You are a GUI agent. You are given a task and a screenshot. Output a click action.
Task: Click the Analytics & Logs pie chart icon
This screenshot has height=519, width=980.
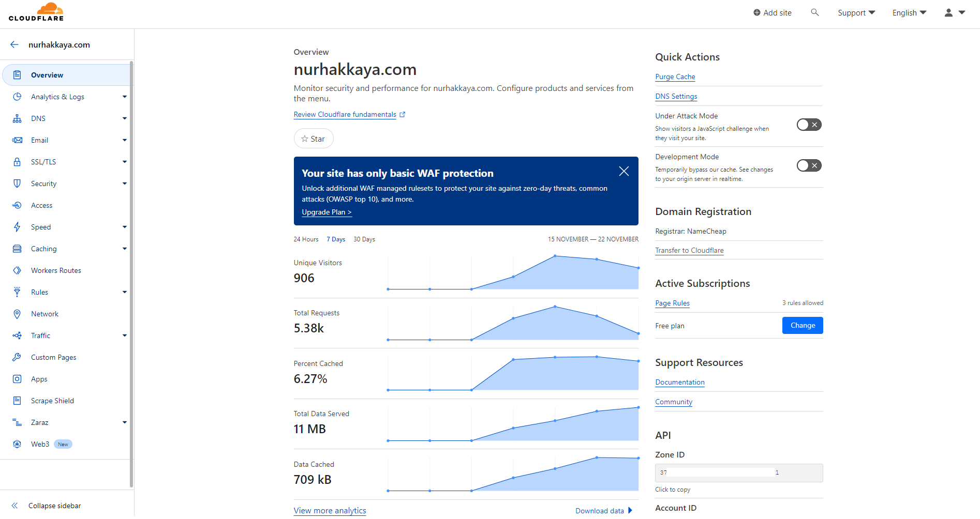click(17, 97)
